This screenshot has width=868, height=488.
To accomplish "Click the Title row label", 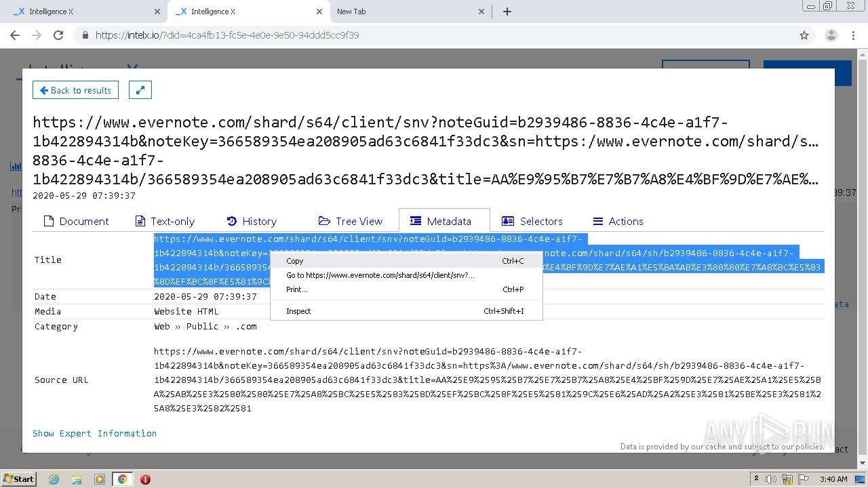I will 48,260.
